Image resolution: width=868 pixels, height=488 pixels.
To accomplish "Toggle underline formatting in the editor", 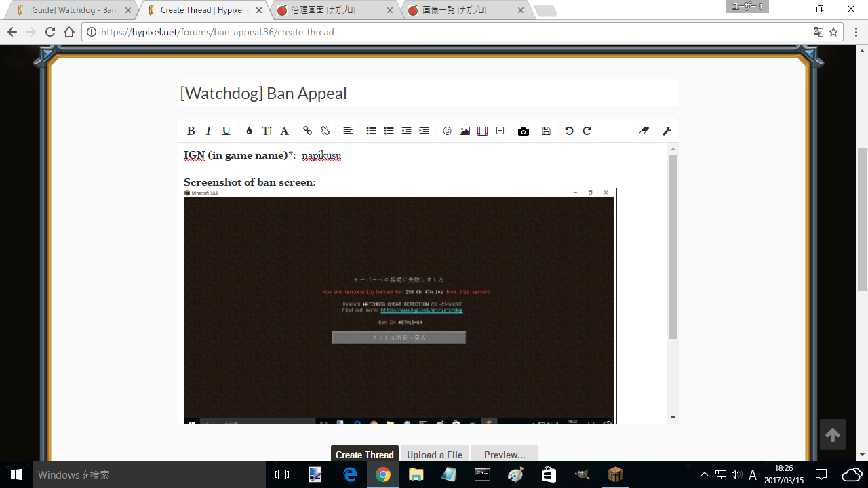I will tap(226, 131).
